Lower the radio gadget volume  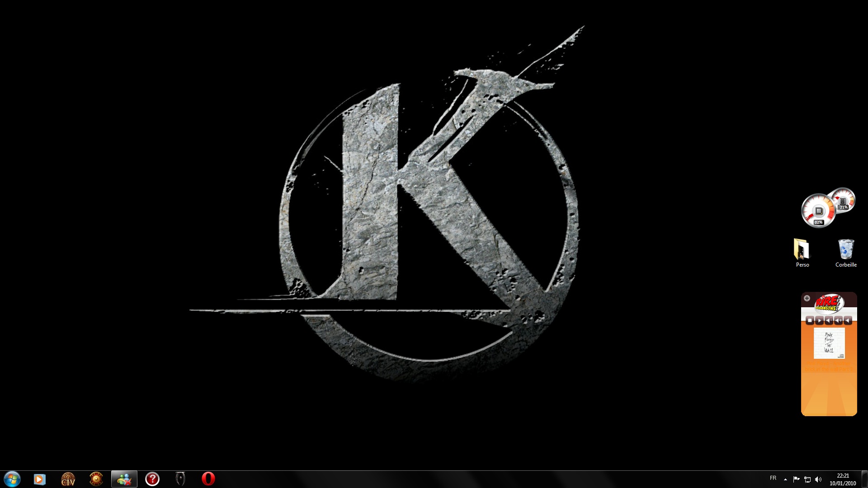click(829, 320)
